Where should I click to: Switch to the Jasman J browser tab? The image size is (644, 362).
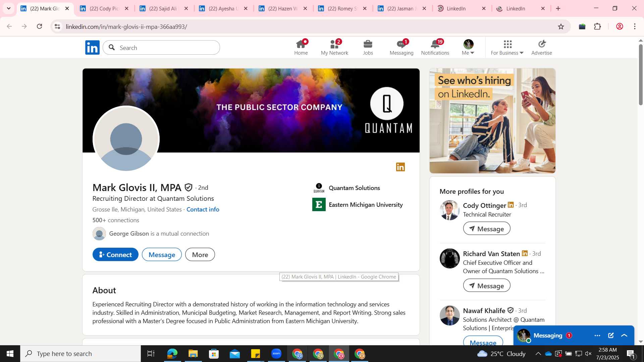tap(402, 8)
